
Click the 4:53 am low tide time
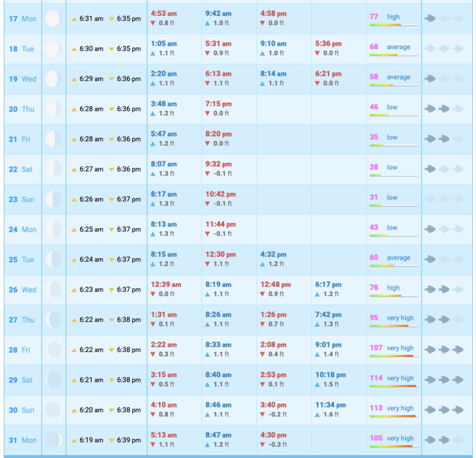pyautogui.click(x=164, y=14)
